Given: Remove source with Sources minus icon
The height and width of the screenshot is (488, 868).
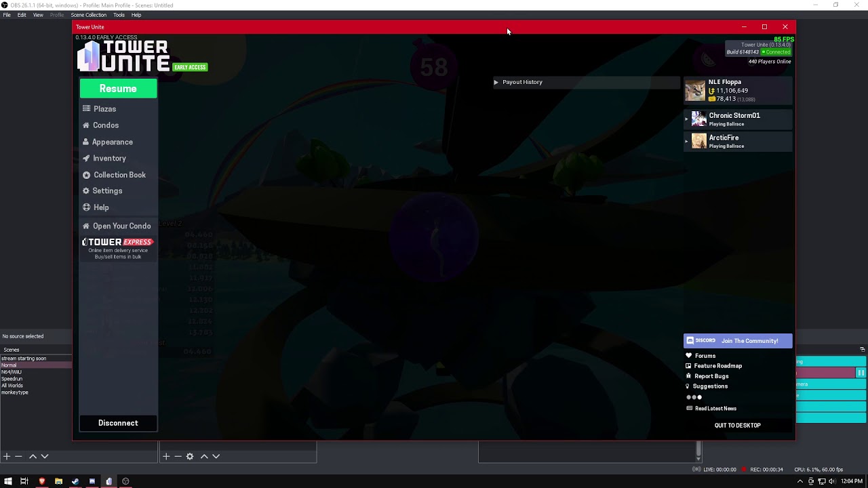Looking at the screenshot, I should pyautogui.click(x=178, y=457).
